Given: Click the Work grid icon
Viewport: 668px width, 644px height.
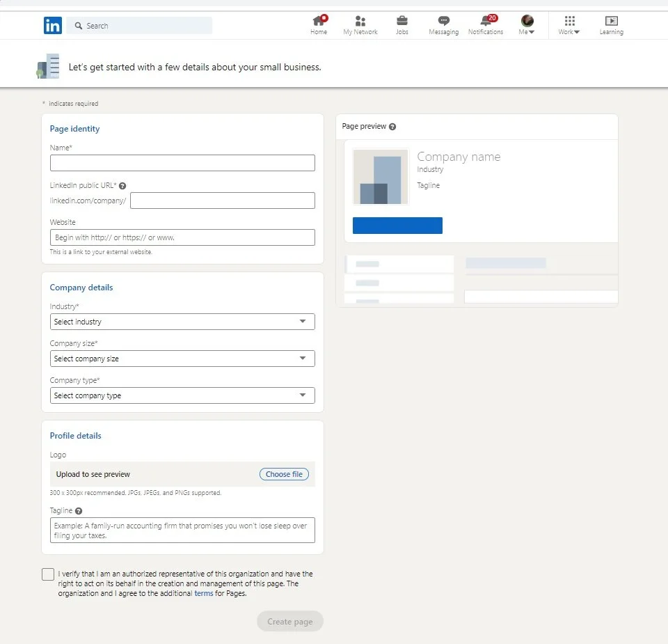Looking at the screenshot, I should [x=570, y=21].
